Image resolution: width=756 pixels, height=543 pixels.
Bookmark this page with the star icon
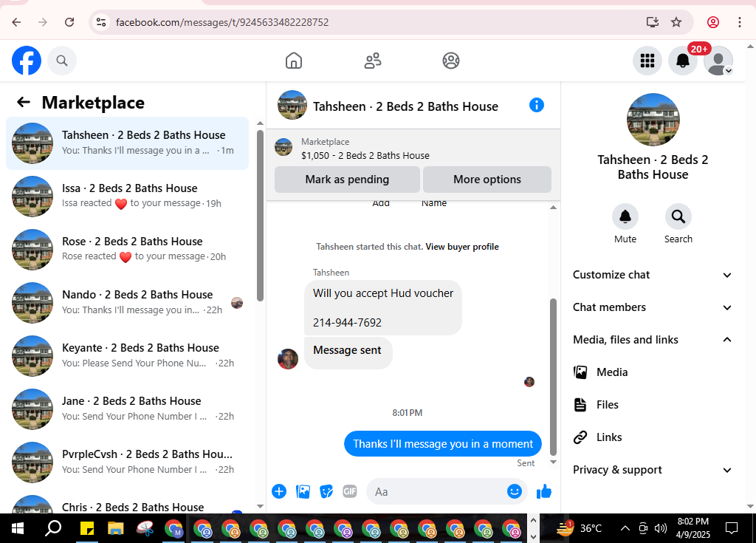tap(676, 22)
